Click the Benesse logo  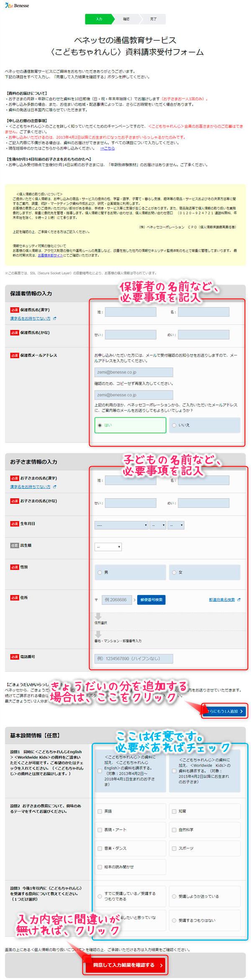pyautogui.click(x=17, y=5)
